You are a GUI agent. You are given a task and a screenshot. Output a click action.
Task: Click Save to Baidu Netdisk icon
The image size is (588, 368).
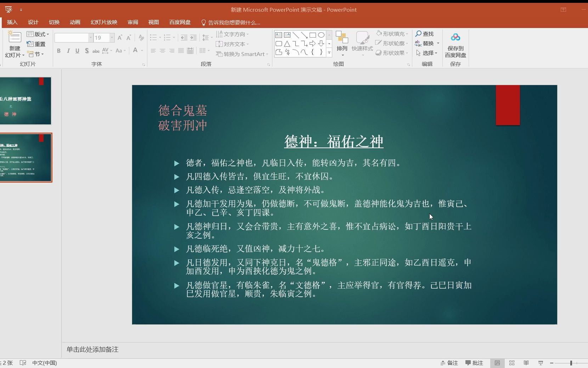pyautogui.click(x=456, y=37)
